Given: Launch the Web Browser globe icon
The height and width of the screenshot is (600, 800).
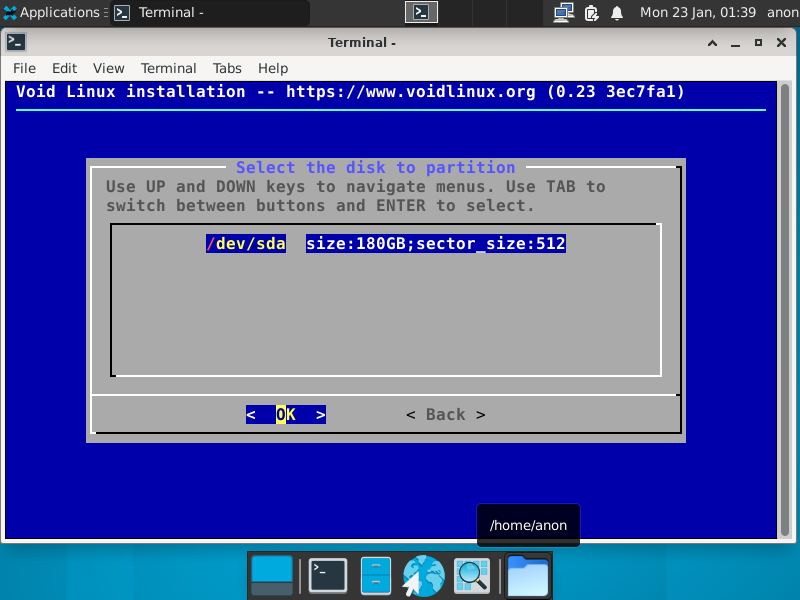Looking at the screenshot, I should pyautogui.click(x=423, y=576).
